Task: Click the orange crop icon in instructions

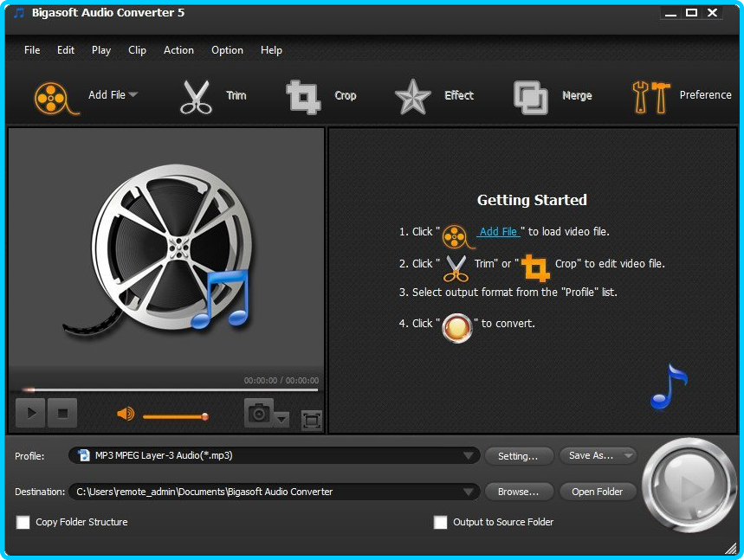Action: [x=535, y=268]
